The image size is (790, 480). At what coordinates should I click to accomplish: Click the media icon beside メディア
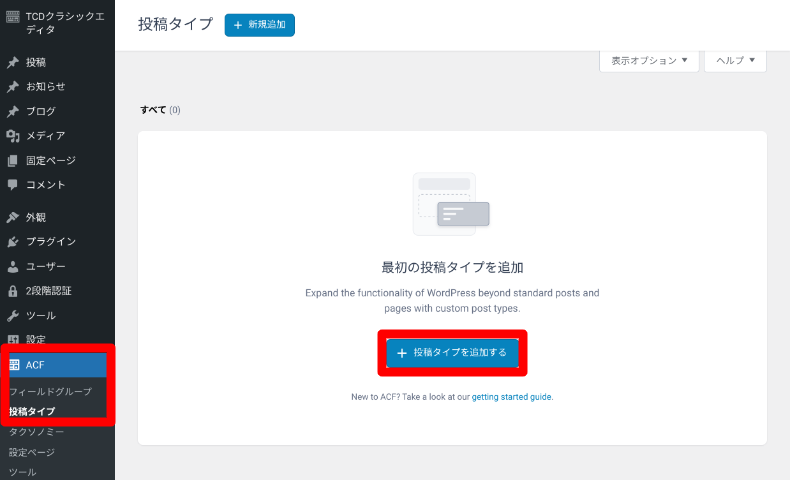click(13, 136)
